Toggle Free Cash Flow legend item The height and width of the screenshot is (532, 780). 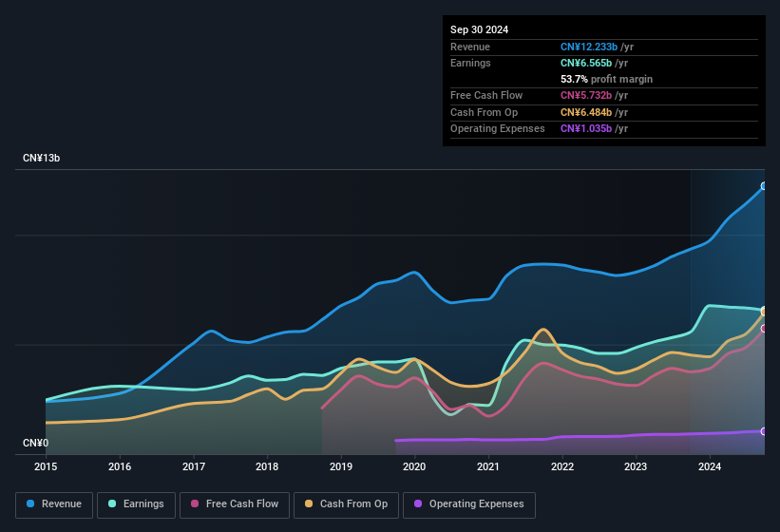coord(234,504)
